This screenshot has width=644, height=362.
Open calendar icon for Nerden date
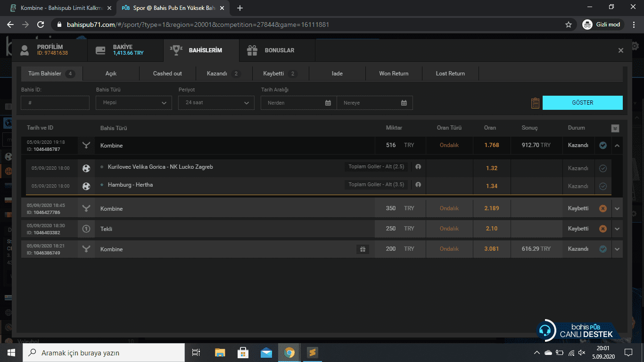pyautogui.click(x=328, y=103)
